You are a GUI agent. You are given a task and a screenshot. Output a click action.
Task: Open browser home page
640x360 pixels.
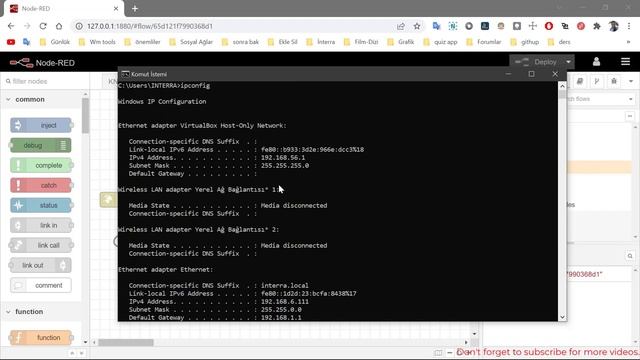click(x=59, y=26)
